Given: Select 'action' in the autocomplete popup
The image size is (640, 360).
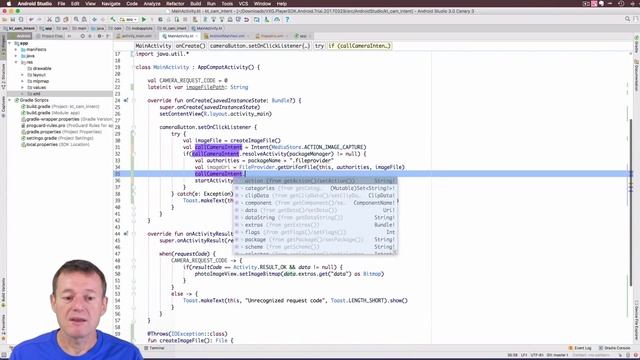Looking at the screenshot, I should click(315, 181).
